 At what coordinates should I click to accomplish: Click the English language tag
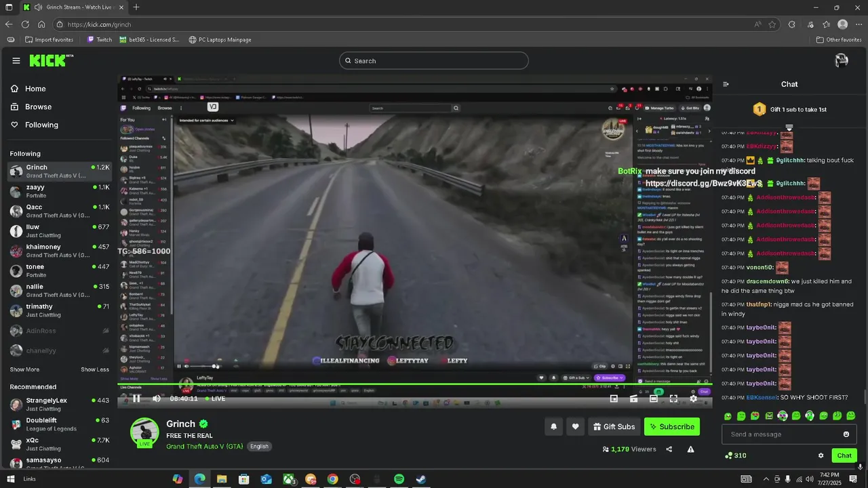(259, 446)
